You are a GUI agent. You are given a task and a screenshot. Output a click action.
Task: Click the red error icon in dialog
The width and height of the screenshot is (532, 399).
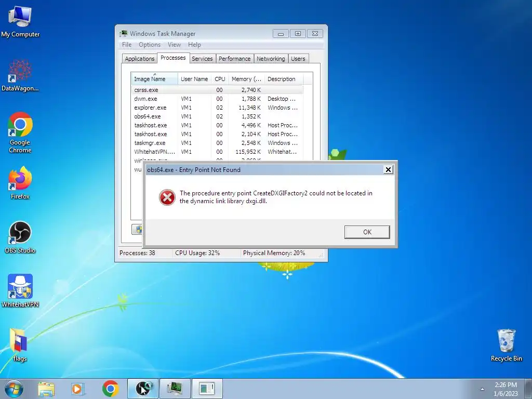[x=167, y=197]
